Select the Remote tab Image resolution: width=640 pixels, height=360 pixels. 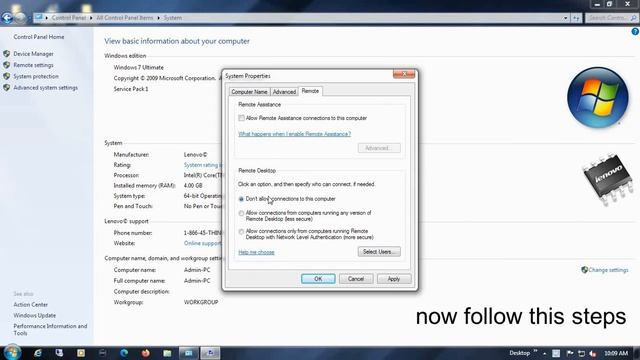click(x=310, y=91)
